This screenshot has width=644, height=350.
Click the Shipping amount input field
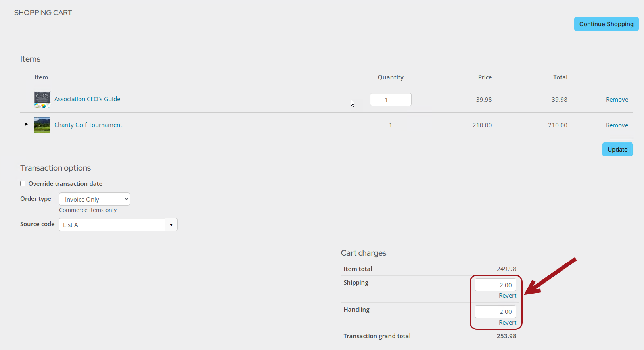pos(495,285)
